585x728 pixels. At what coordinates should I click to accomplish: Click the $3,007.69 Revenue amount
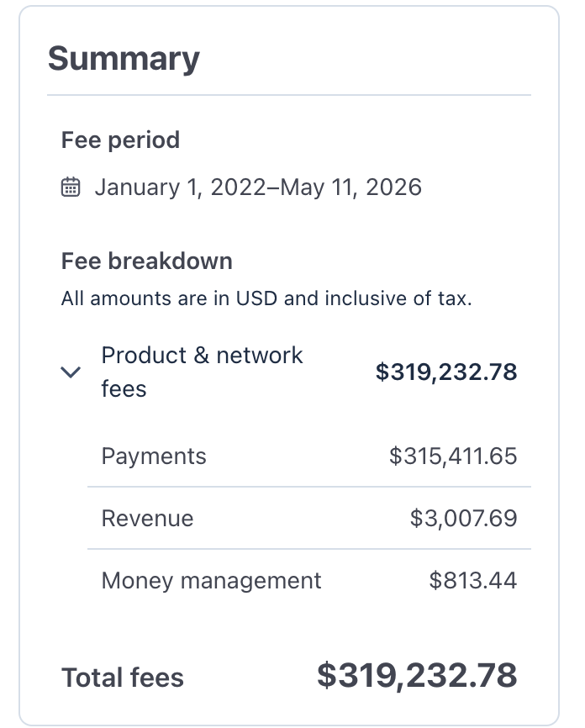pos(463,518)
